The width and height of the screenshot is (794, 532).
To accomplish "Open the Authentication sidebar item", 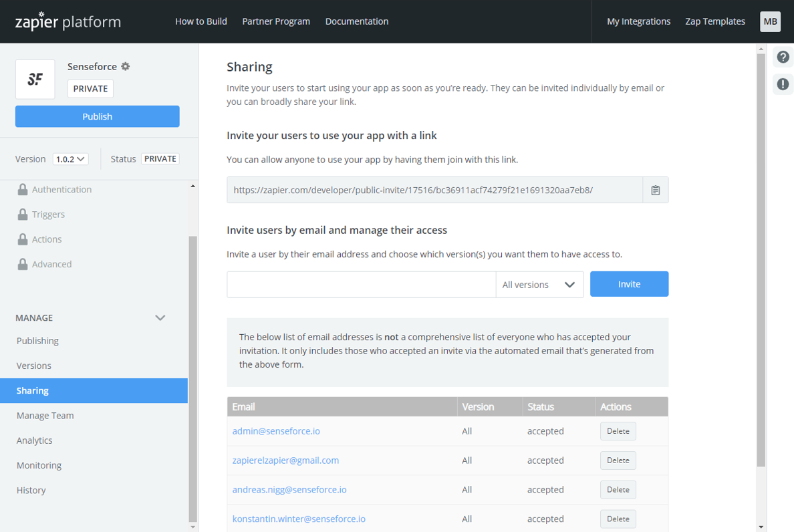I will point(61,189).
